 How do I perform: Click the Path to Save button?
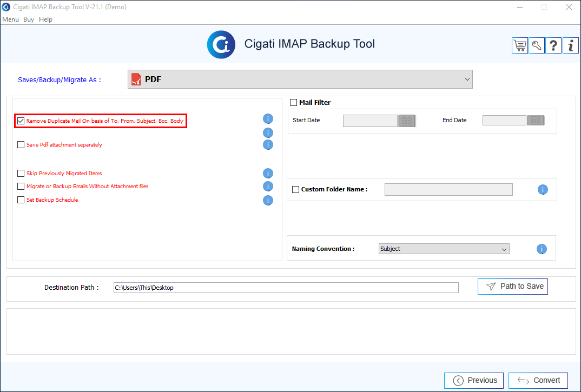pos(513,287)
